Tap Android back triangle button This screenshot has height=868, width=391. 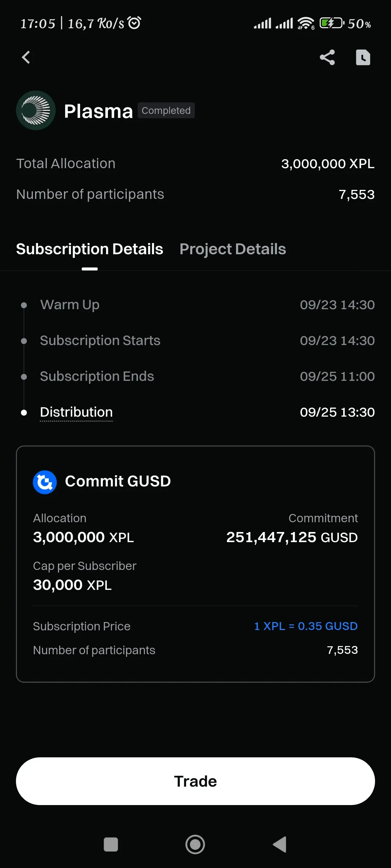(x=280, y=844)
